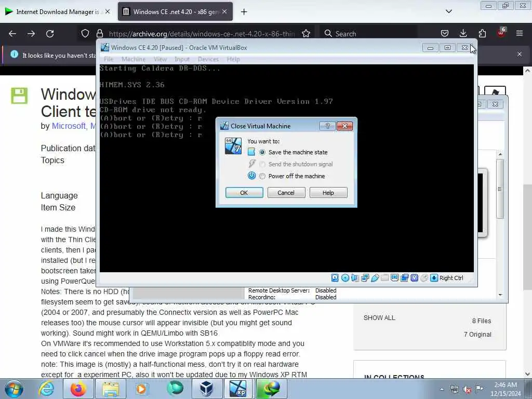Cancel the Close Virtual Machine dialog

pyautogui.click(x=286, y=193)
